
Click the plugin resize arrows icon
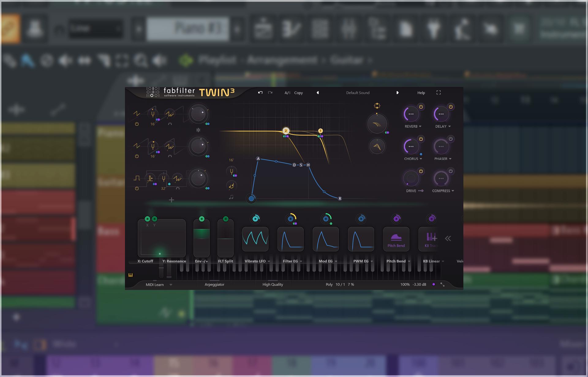443,285
